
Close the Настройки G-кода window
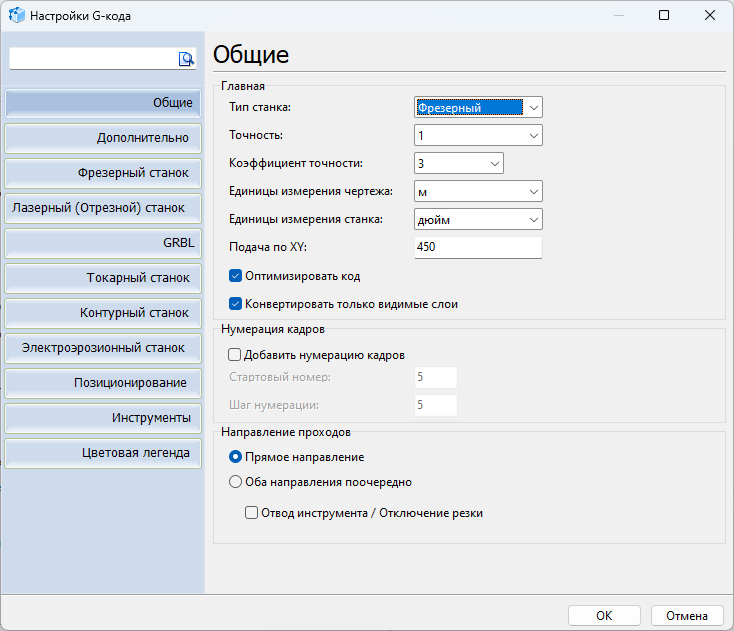[710, 15]
